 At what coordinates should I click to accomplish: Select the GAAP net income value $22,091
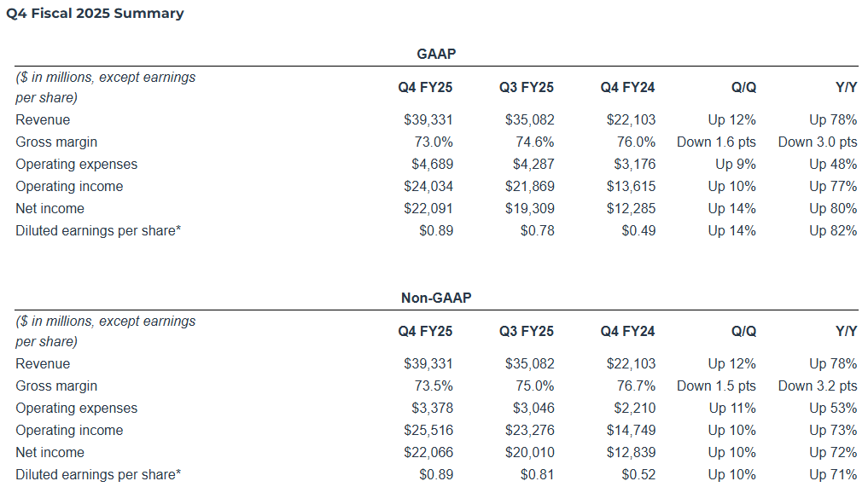click(428, 208)
